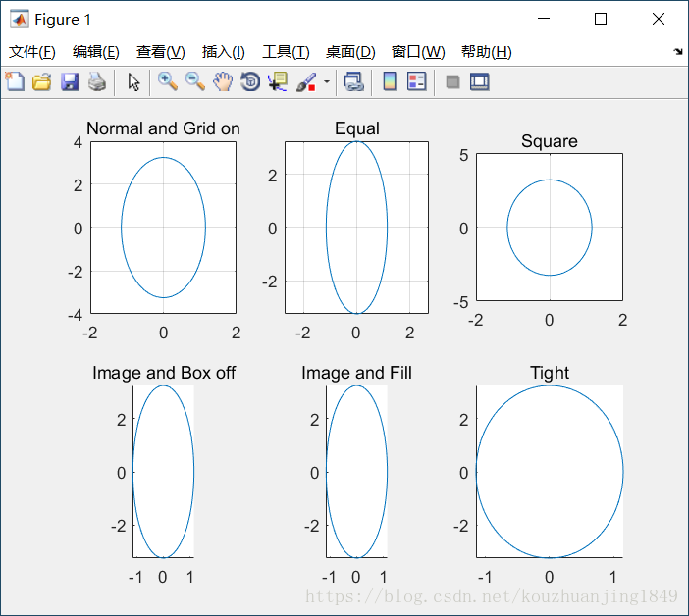Screen dimensions: 689x616
Task: Minimize the Figure 1 window
Action: (x=544, y=19)
